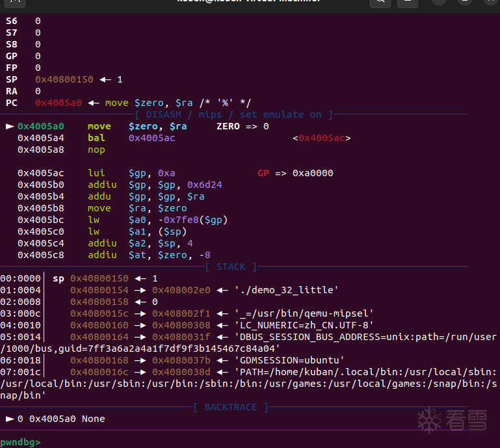
Task: Click stack address 0x4080016c
Action: coord(99,372)
